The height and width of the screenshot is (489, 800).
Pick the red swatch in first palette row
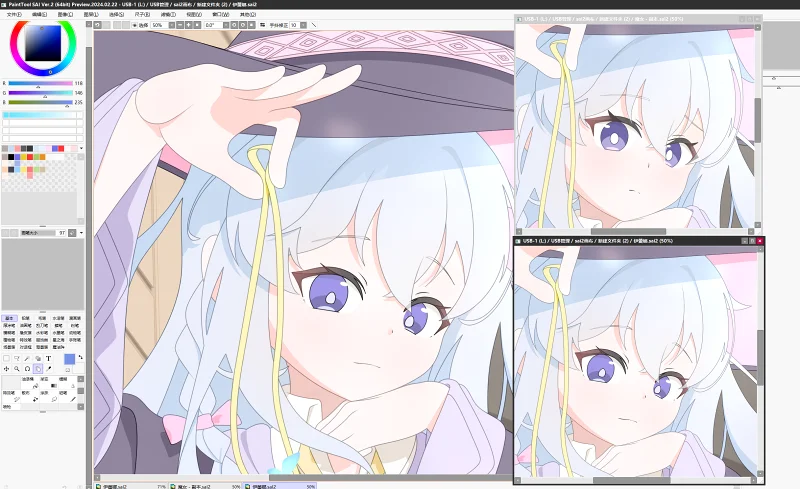(x=61, y=149)
